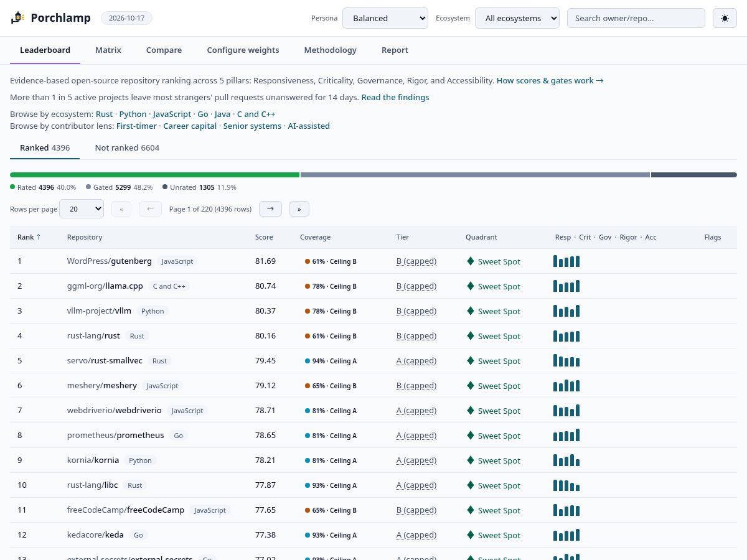Screen dimensions: 747x560
Task: Switch to the Compare tab
Action: click(164, 50)
